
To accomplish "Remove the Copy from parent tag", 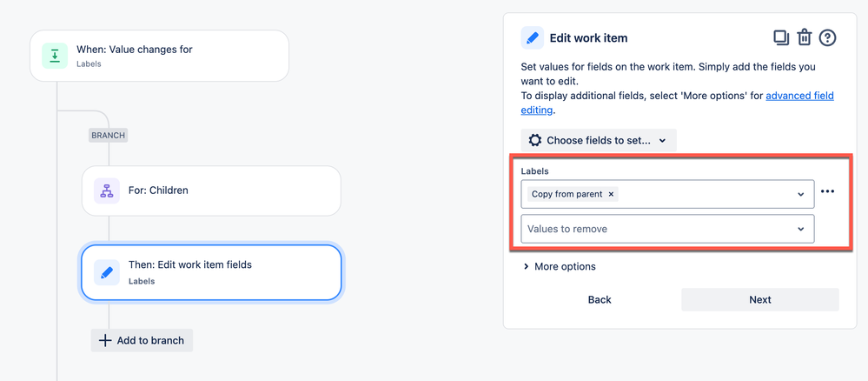I will click(611, 194).
